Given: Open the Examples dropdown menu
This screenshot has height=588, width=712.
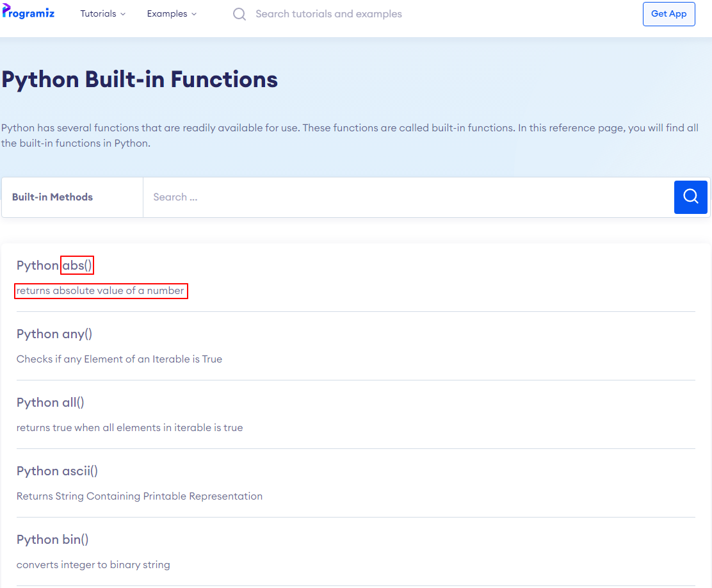Looking at the screenshot, I should pos(172,13).
